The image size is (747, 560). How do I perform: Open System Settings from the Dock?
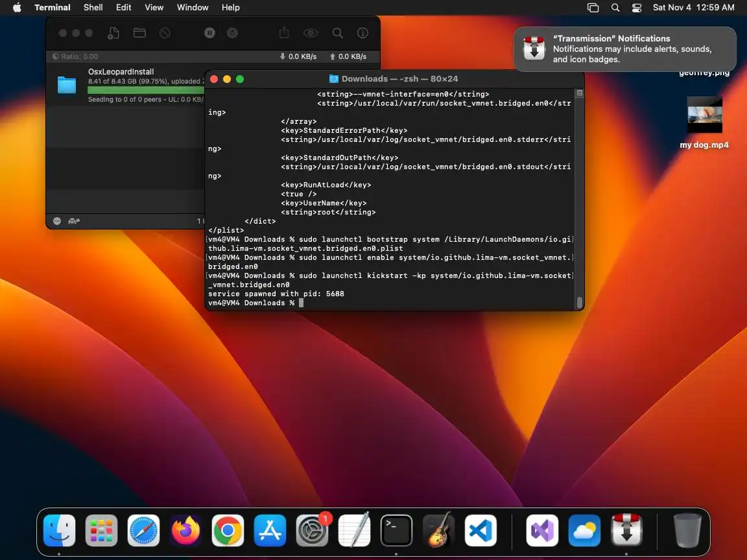pos(312,530)
